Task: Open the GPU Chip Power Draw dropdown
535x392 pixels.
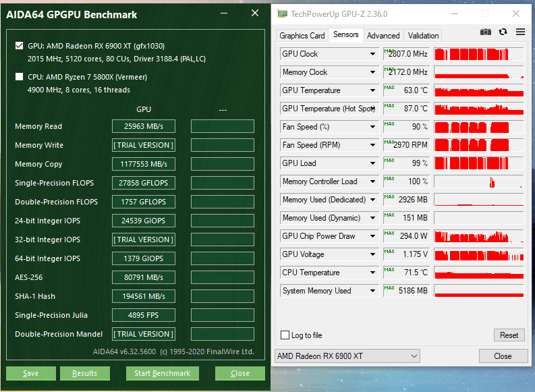Action: 372,236
